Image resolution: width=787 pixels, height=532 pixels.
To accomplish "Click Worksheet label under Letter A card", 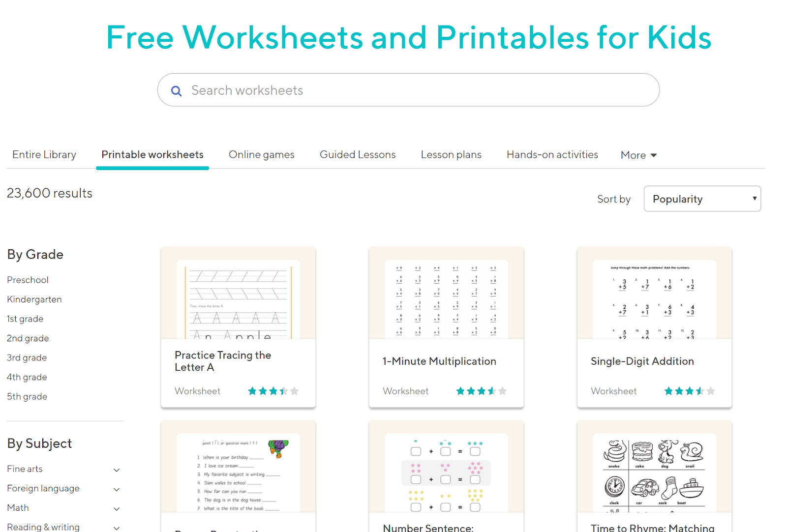I will pos(198,391).
